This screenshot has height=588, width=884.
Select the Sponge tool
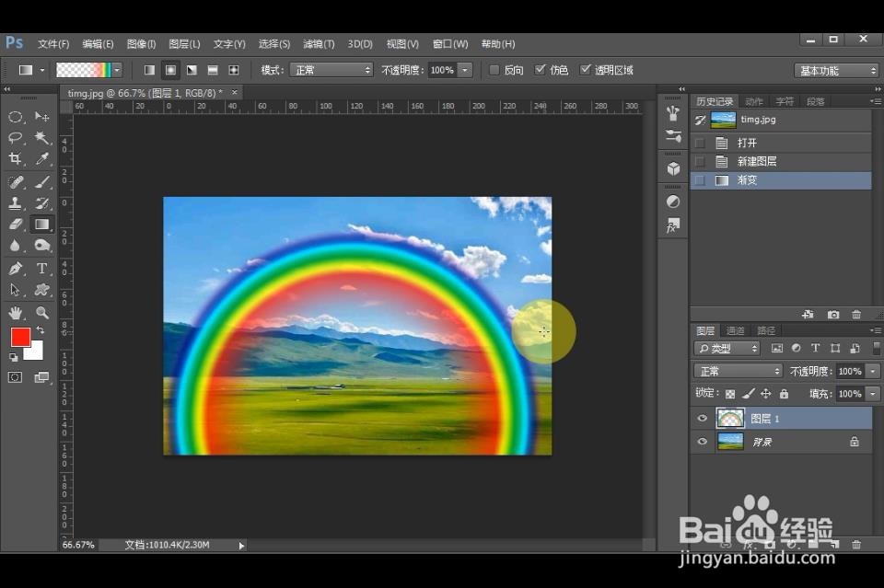coord(41,246)
